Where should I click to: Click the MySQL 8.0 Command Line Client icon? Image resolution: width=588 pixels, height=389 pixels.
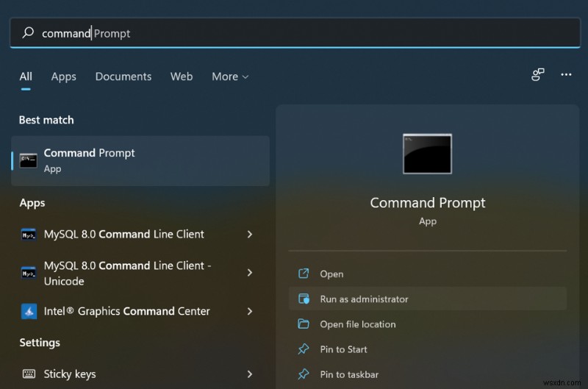click(29, 235)
